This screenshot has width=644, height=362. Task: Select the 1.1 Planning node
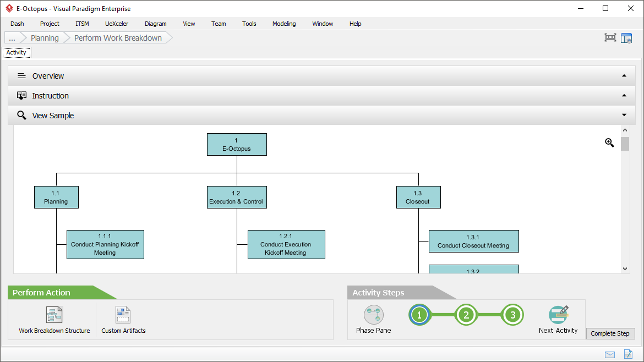[x=56, y=198]
